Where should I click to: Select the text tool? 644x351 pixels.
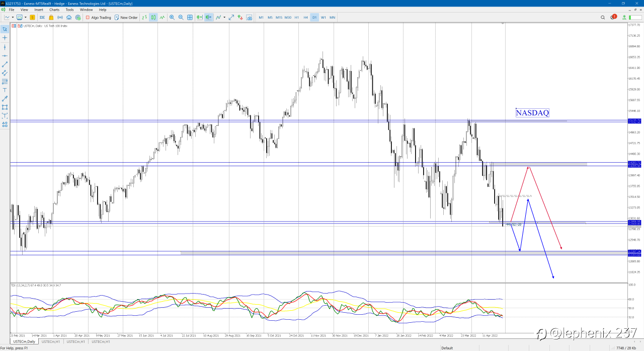click(x=5, y=90)
